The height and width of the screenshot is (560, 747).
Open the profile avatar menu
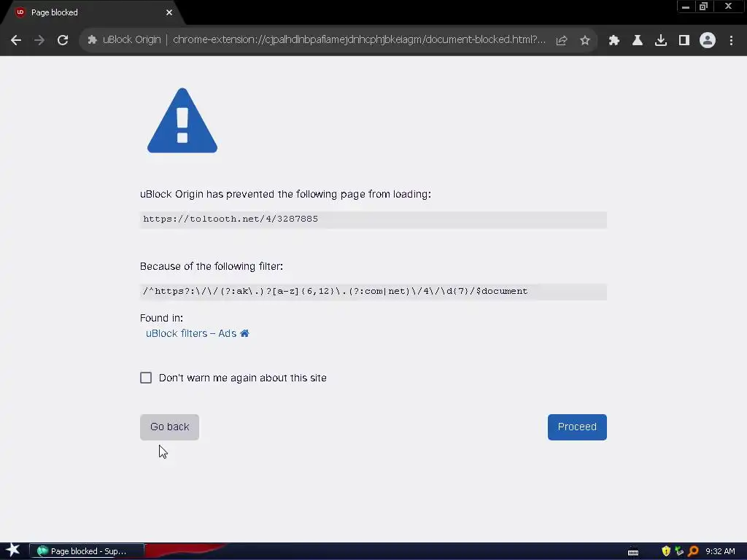pos(708,41)
